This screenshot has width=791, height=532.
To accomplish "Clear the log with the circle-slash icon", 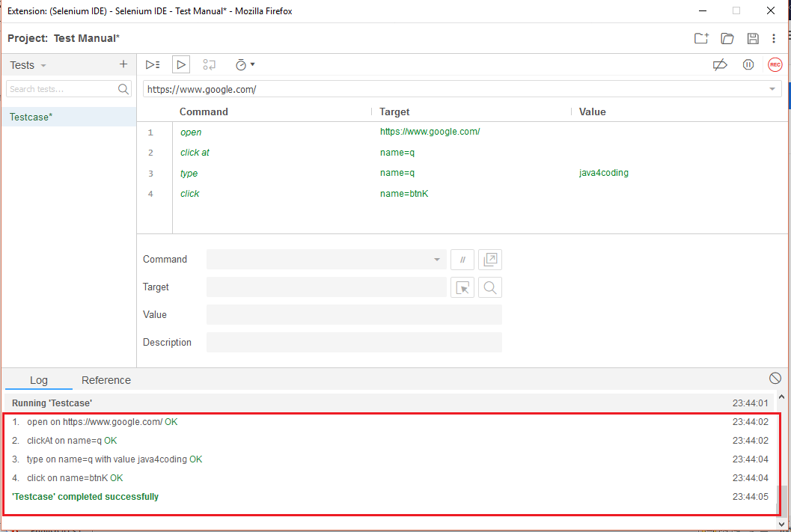I will [x=775, y=378].
